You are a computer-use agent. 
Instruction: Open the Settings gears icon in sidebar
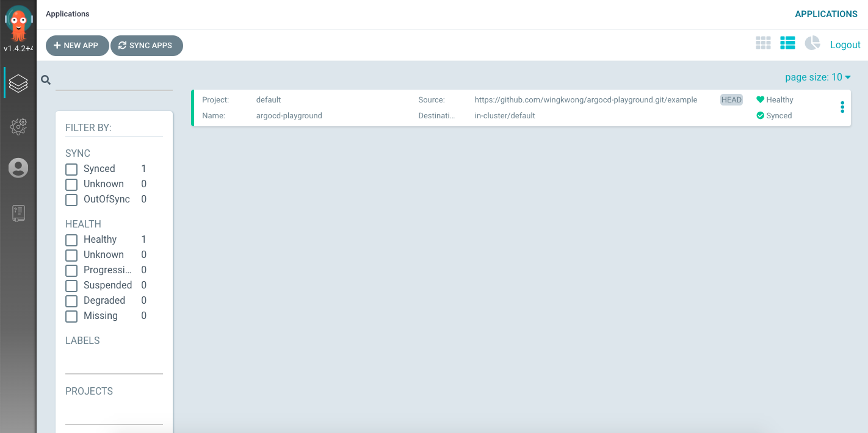pos(18,127)
